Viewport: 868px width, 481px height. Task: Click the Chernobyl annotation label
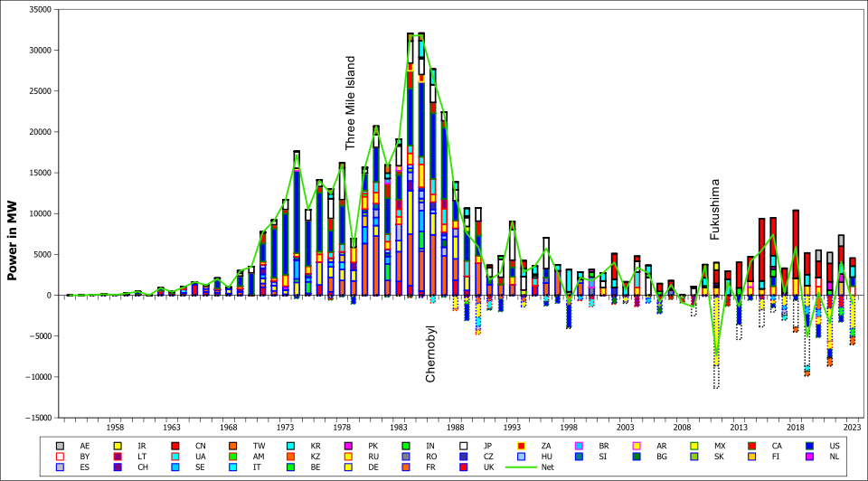tap(430, 354)
